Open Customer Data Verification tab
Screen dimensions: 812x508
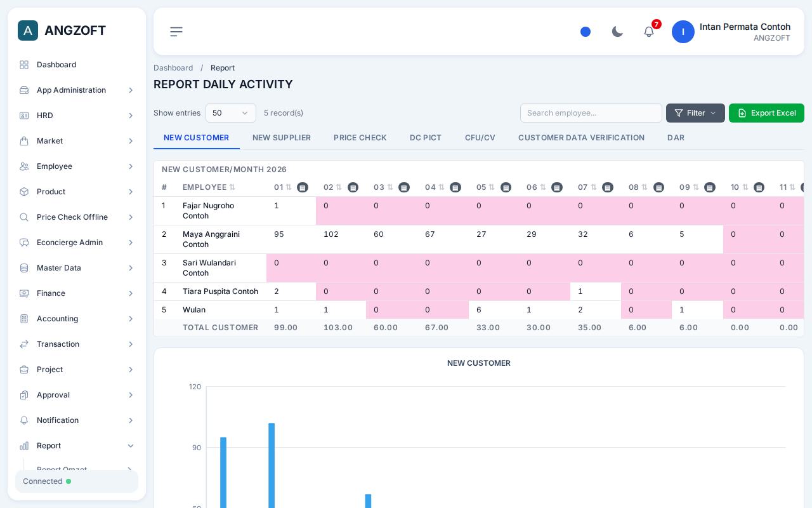[581, 138]
